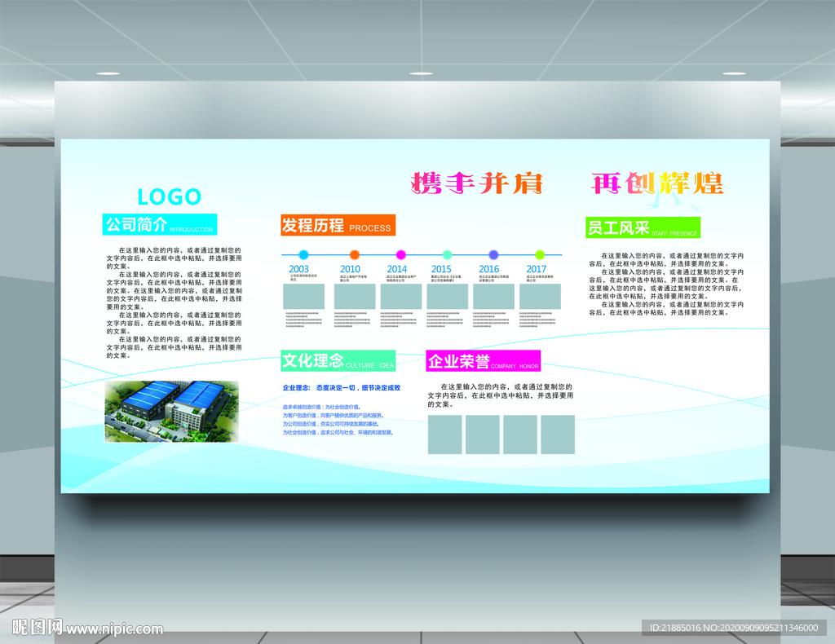Click the 2015 timeline dot
Screen dimensions: 835x644
point(448,255)
